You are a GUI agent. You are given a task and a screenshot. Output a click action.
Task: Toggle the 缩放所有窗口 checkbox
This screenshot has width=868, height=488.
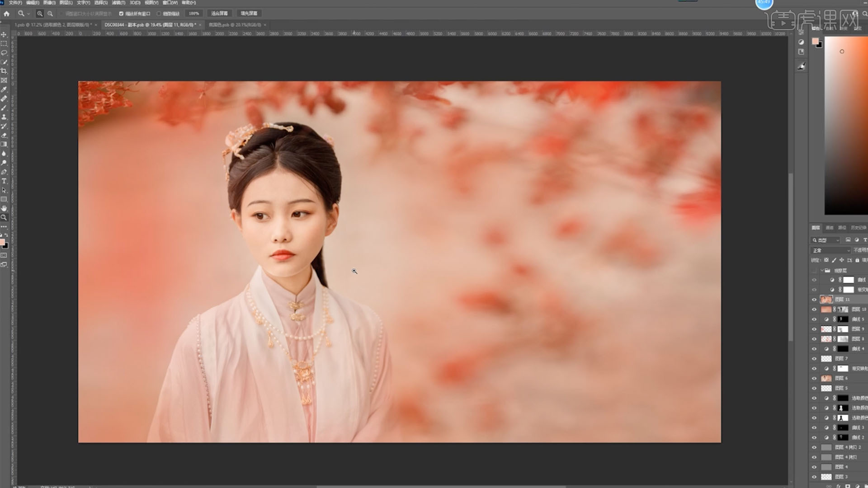pyautogui.click(x=121, y=14)
